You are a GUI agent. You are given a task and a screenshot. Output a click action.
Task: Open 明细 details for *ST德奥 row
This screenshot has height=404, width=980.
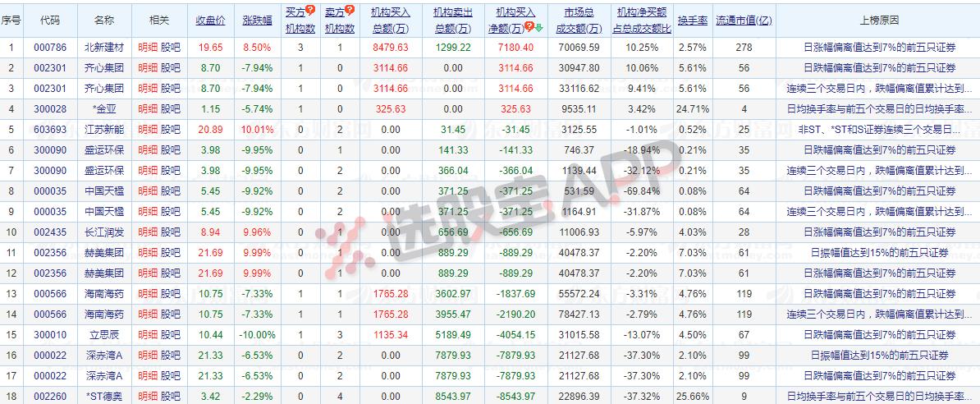tap(148, 396)
